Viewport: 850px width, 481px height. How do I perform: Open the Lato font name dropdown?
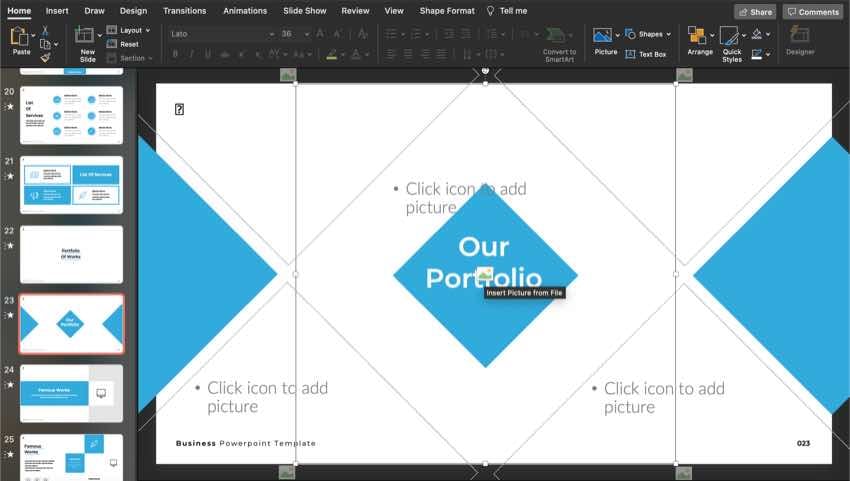(x=221, y=33)
